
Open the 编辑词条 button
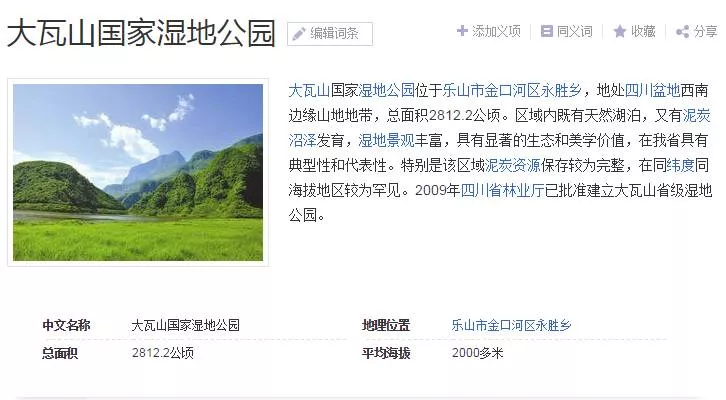330,34
